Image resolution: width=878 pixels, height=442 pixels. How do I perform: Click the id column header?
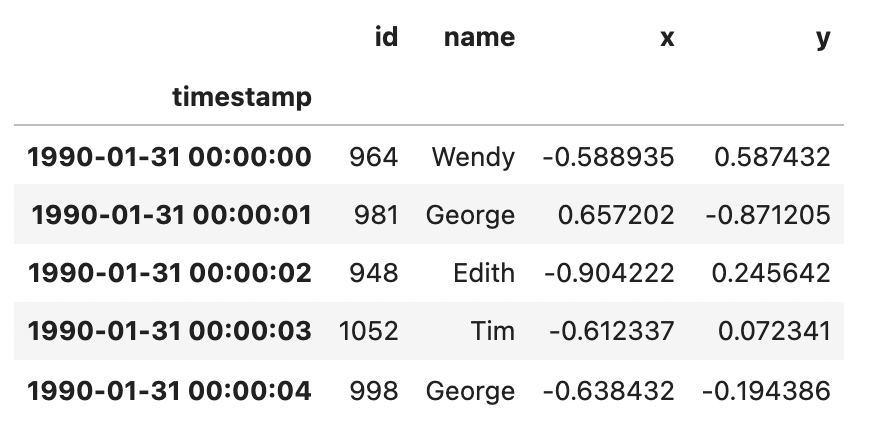[385, 37]
